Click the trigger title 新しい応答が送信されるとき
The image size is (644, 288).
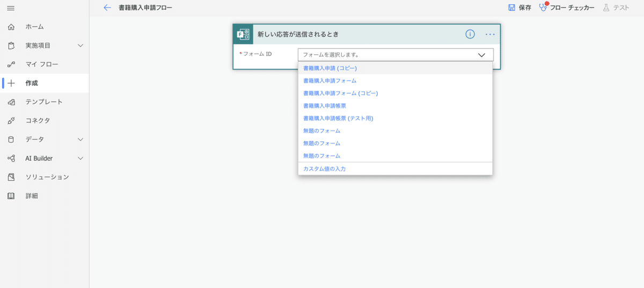(298, 34)
